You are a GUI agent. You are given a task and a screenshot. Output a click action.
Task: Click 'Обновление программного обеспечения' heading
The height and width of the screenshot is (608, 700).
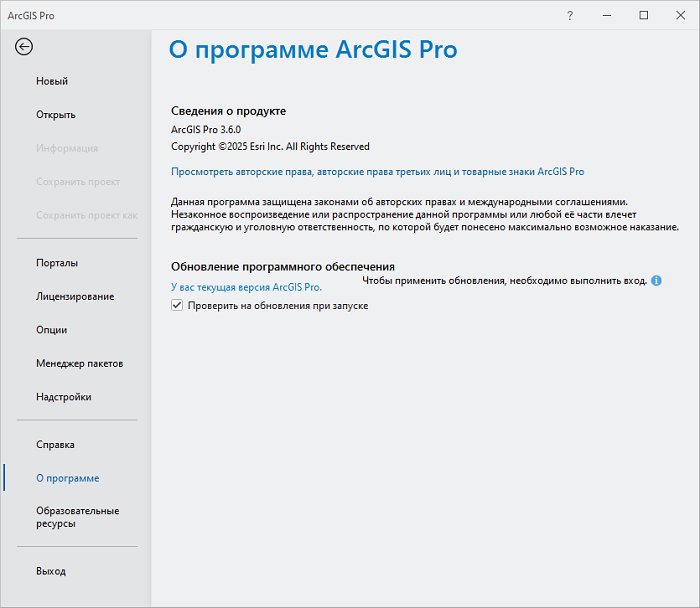[x=283, y=267]
